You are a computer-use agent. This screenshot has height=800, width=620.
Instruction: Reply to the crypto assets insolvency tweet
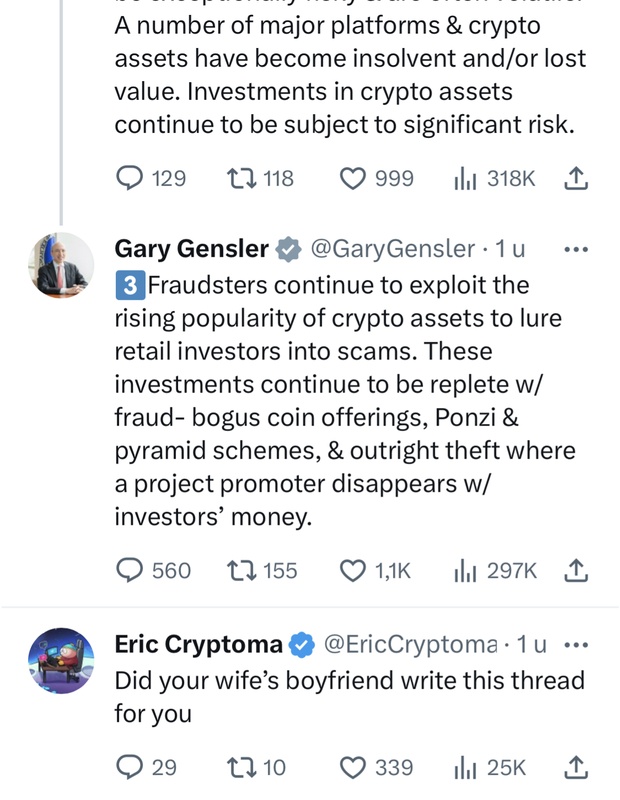coord(131,179)
